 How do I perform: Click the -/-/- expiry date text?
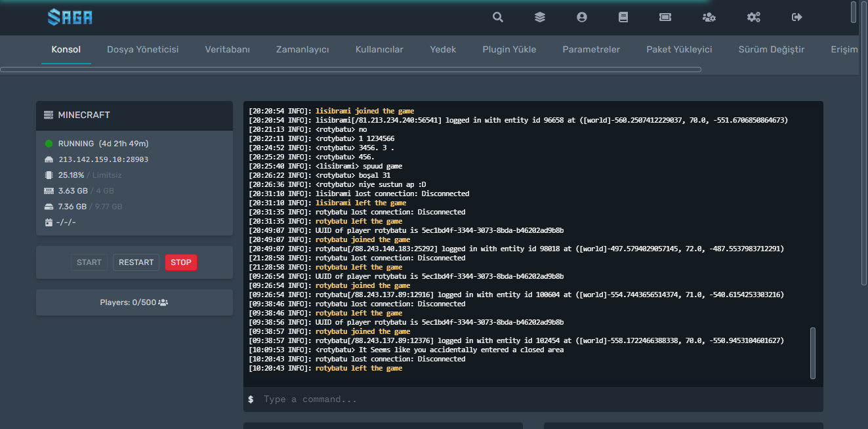[67, 222]
